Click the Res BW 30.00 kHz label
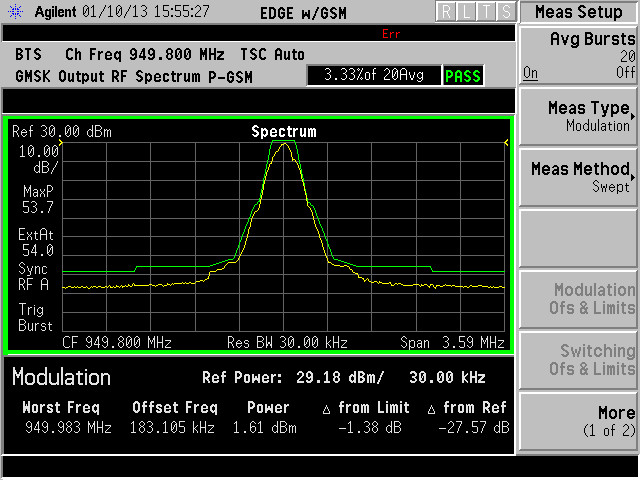This screenshot has height=480, width=640. (287, 342)
